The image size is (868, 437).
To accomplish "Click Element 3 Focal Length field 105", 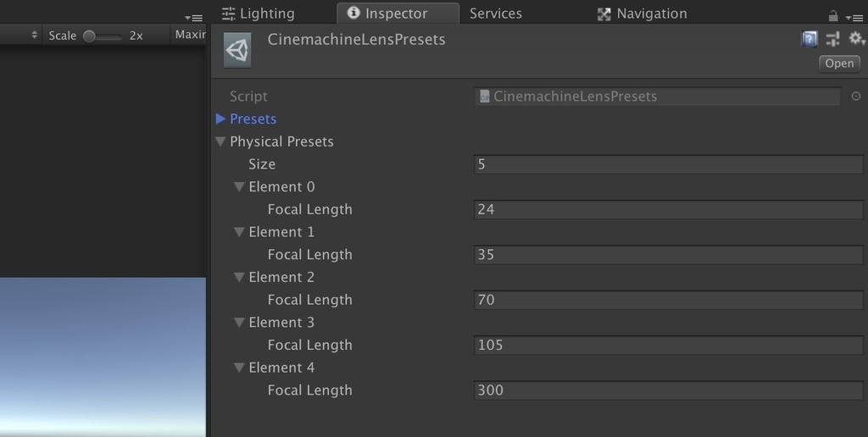I will [668, 346].
